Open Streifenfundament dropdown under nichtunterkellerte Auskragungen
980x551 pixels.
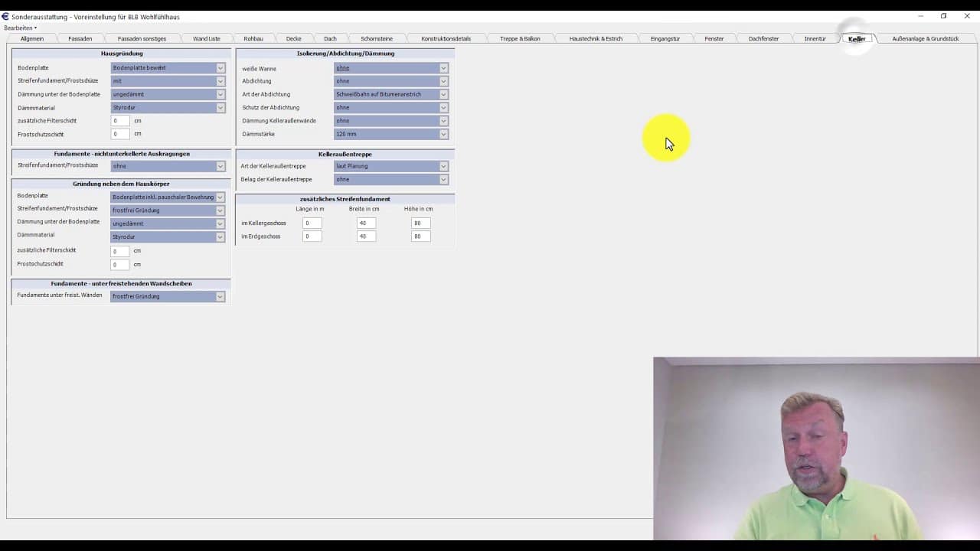(x=168, y=166)
